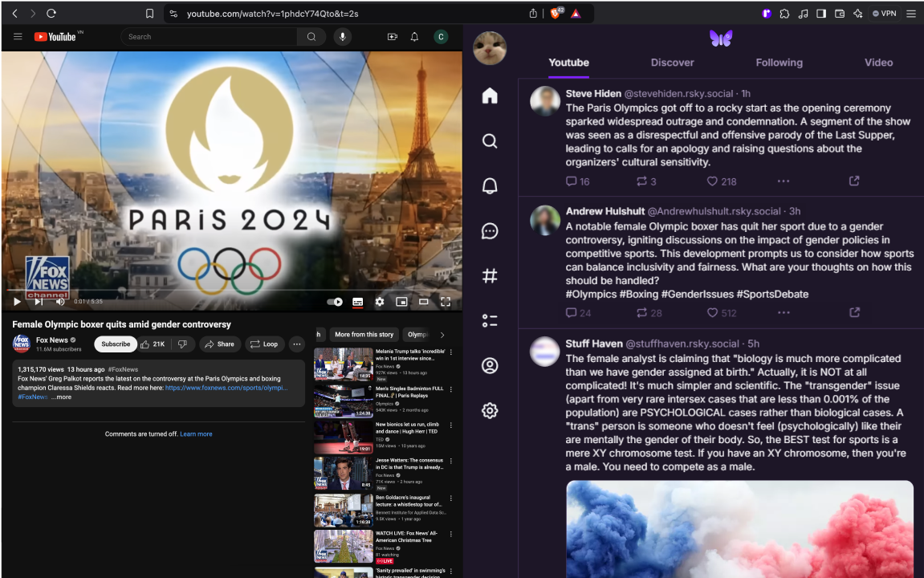Click the notifications bell in the social sidebar
This screenshot has height=578, width=924.
point(490,186)
